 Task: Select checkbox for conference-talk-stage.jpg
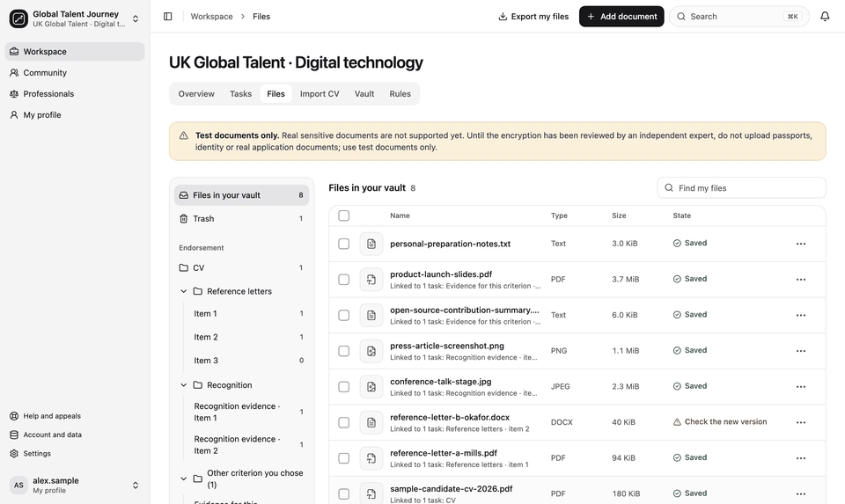[x=344, y=387]
